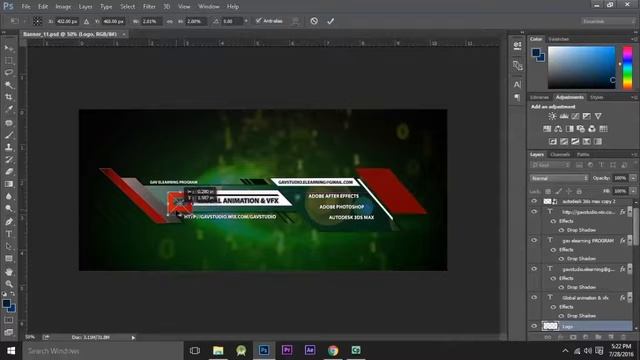Image resolution: width=640 pixels, height=360 pixels.
Task: Add a Levels adjustment
Action: pos(564,116)
